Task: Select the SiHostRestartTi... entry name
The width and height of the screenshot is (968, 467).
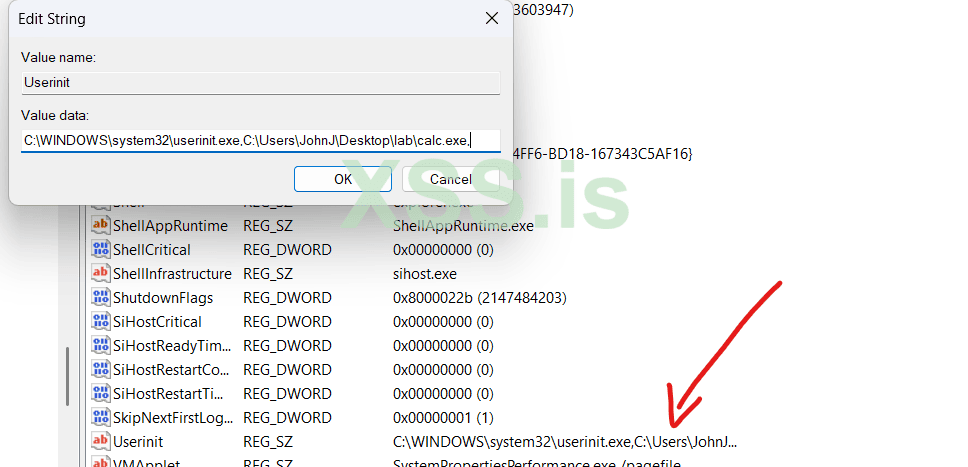Action: tap(169, 394)
